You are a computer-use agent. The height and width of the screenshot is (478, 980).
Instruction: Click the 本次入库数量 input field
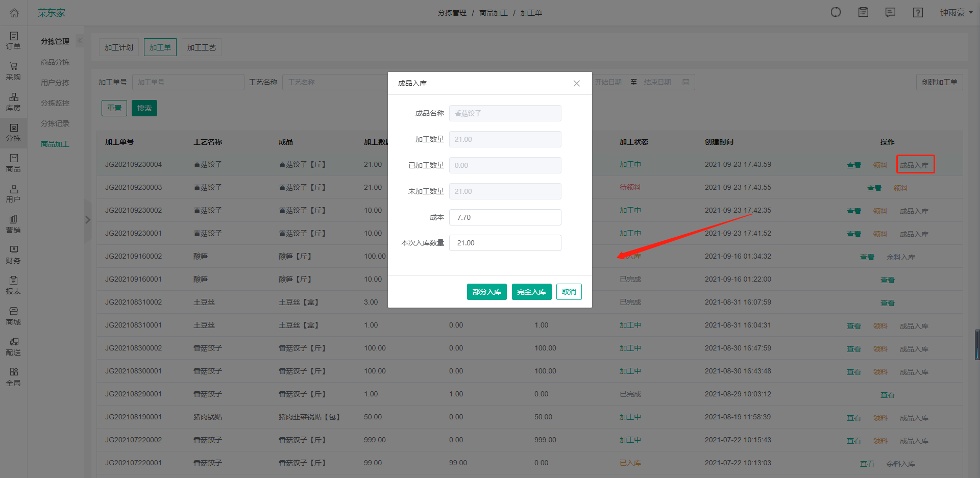505,243
